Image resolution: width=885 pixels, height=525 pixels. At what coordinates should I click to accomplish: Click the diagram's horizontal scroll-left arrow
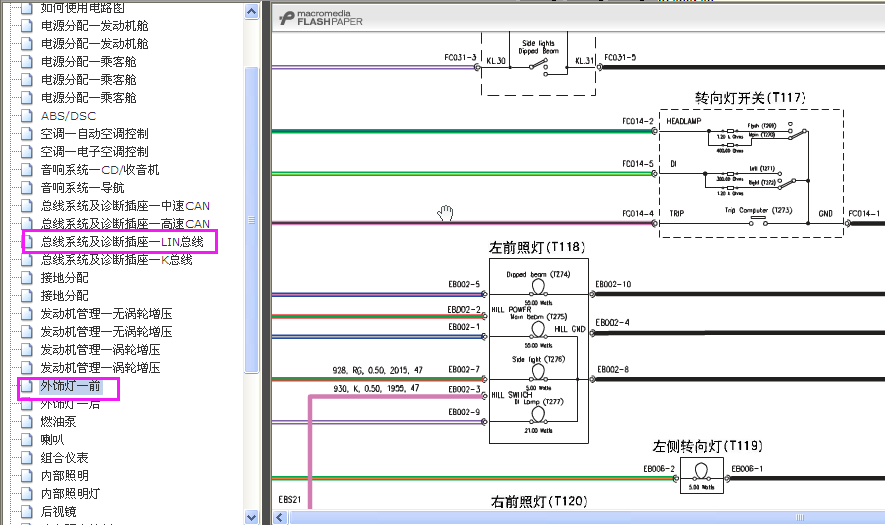281,517
